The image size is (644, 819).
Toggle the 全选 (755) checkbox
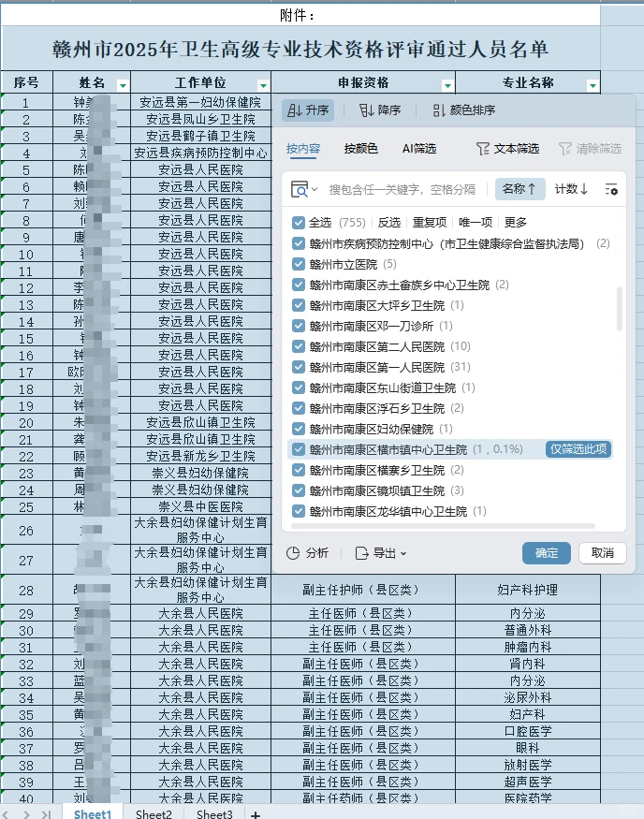coord(299,223)
